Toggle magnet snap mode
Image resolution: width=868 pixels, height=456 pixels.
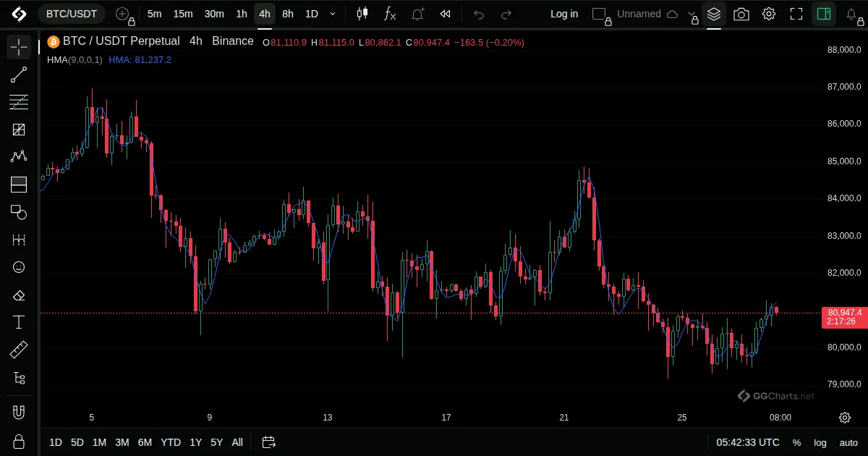(x=19, y=413)
